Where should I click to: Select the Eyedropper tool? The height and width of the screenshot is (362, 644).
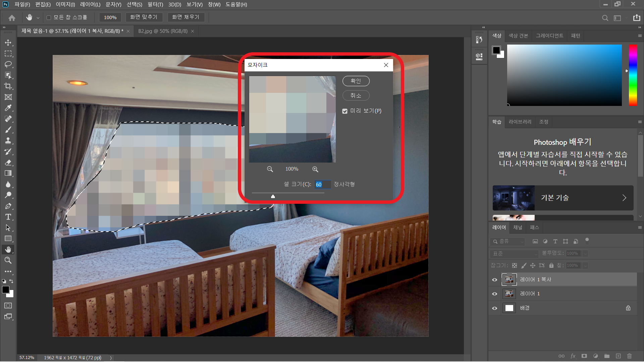[8, 108]
